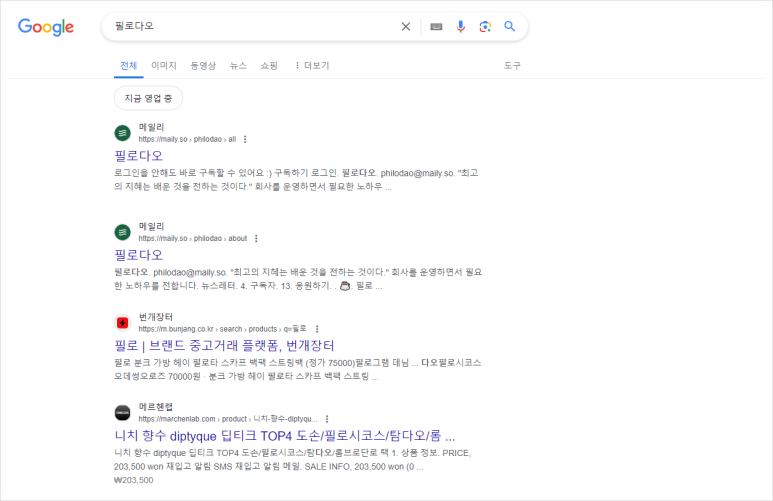Viewport: 773px width, 501px height.
Task: Open Google Lens image search
Action: 485,27
